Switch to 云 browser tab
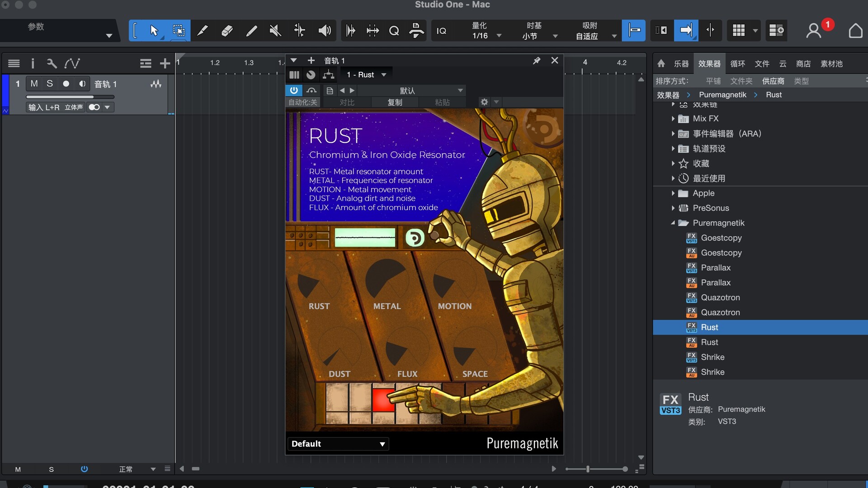Image resolution: width=868 pixels, height=488 pixels. [783, 64]
